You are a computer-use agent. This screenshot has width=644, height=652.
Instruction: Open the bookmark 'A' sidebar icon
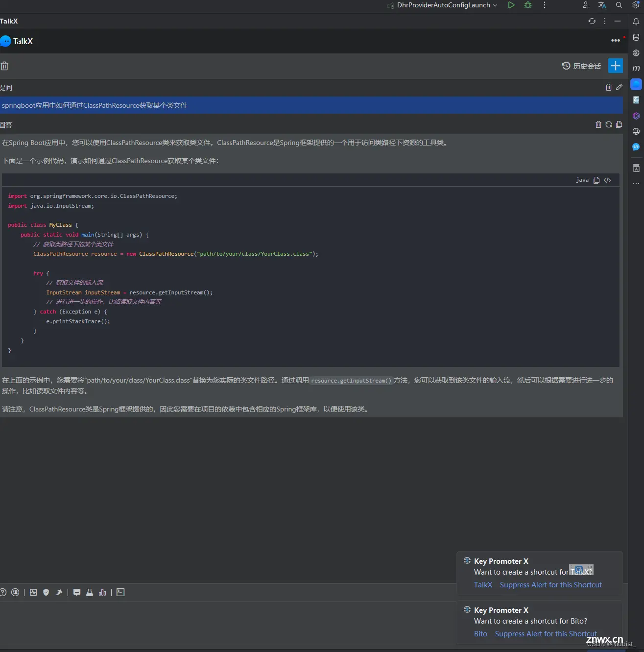pos(636,168)
